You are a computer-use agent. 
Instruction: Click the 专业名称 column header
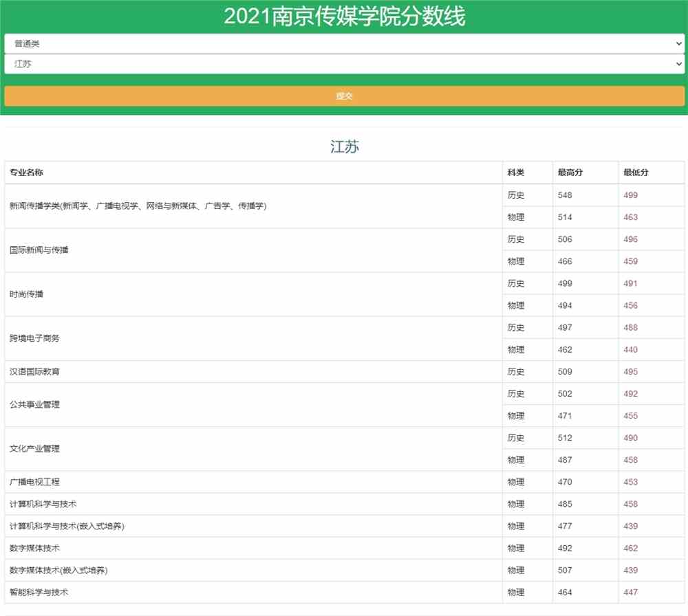[x=26, y=173]
